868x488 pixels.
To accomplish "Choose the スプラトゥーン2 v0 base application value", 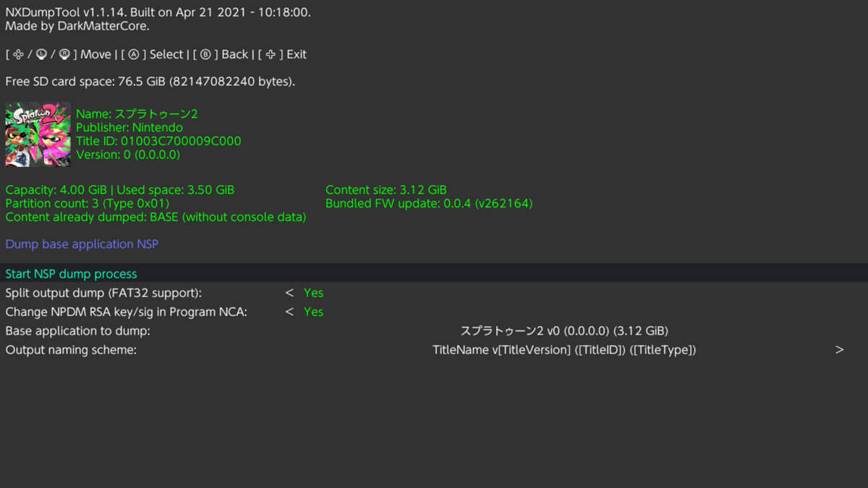I will click(564, 331).
